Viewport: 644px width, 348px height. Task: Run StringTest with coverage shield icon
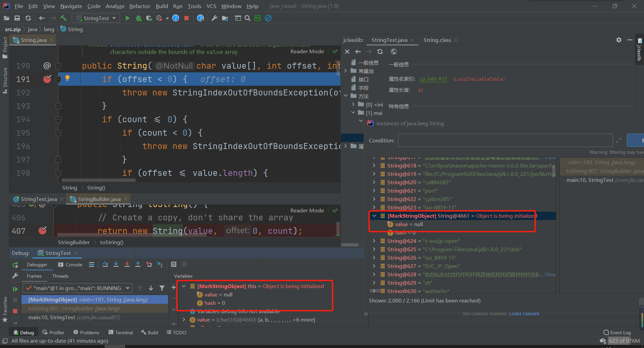click(x=149, y=18)
